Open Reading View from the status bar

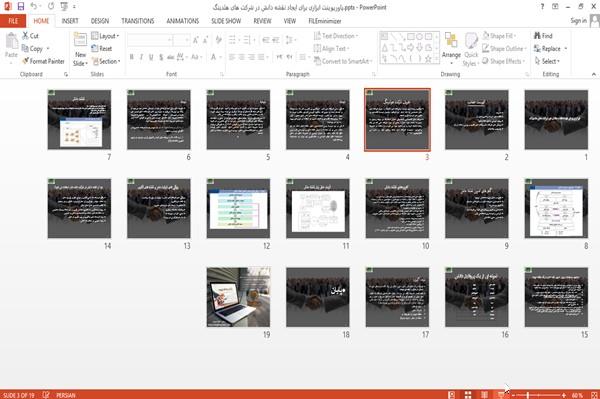[484, 395]
